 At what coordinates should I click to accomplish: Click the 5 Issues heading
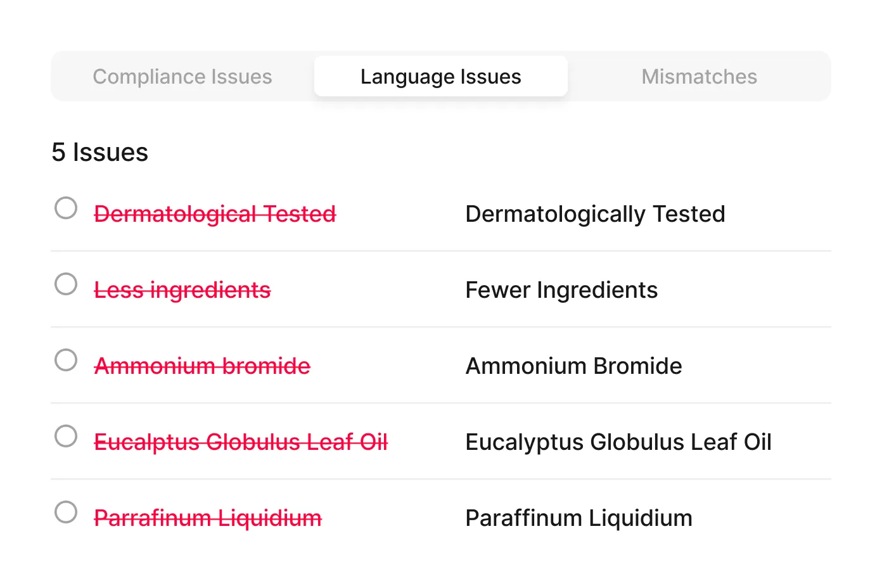pyautogui.click(x=100, y=152)
